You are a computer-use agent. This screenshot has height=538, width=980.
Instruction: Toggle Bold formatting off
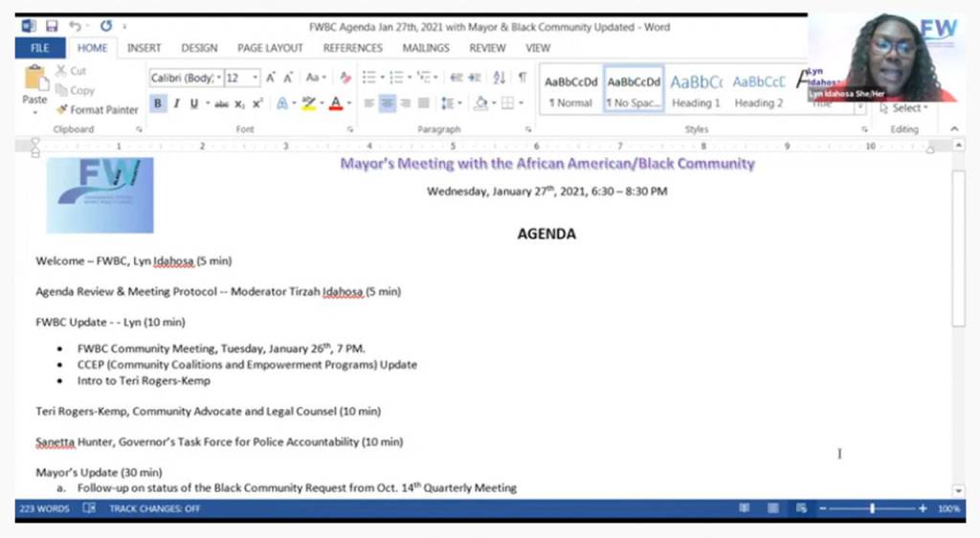[158, 103]
